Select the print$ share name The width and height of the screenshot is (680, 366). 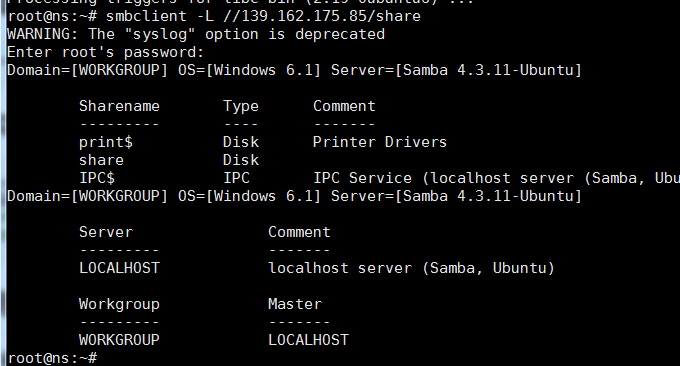point(106,142)
